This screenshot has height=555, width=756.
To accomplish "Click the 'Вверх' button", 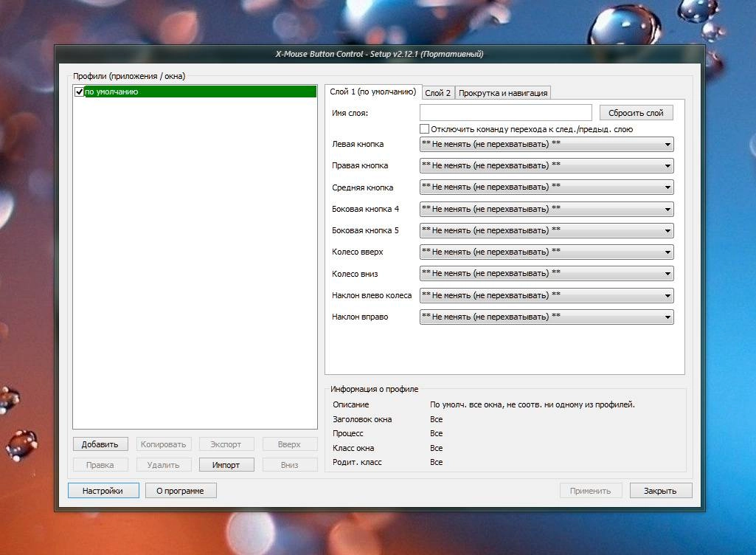I will 290,444.
